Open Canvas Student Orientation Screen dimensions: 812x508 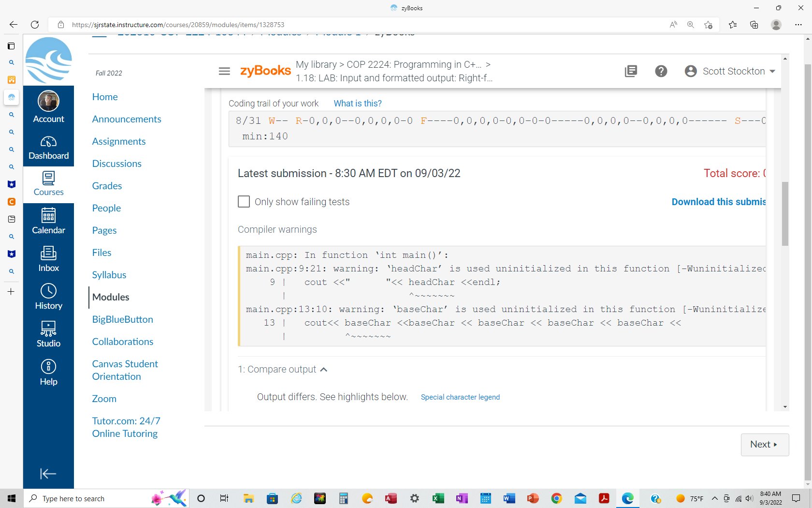pos(125,370)
